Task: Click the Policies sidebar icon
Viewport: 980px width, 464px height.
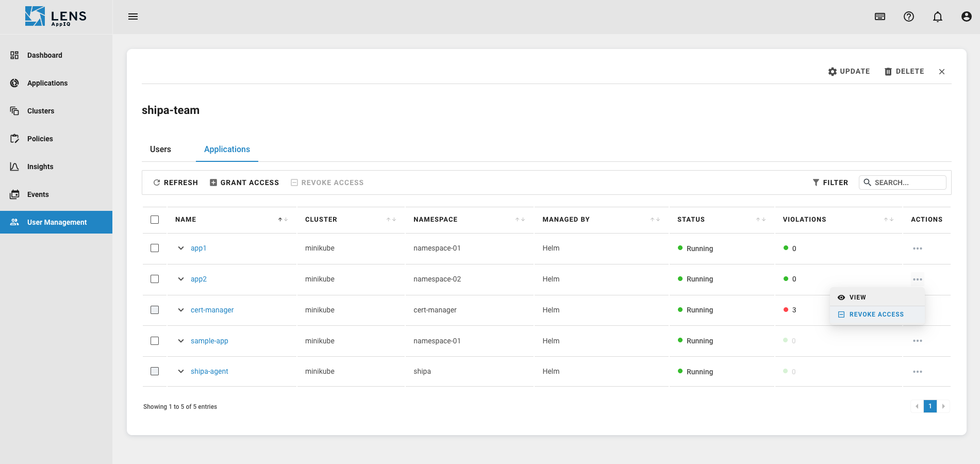Action: coord(14,139)
